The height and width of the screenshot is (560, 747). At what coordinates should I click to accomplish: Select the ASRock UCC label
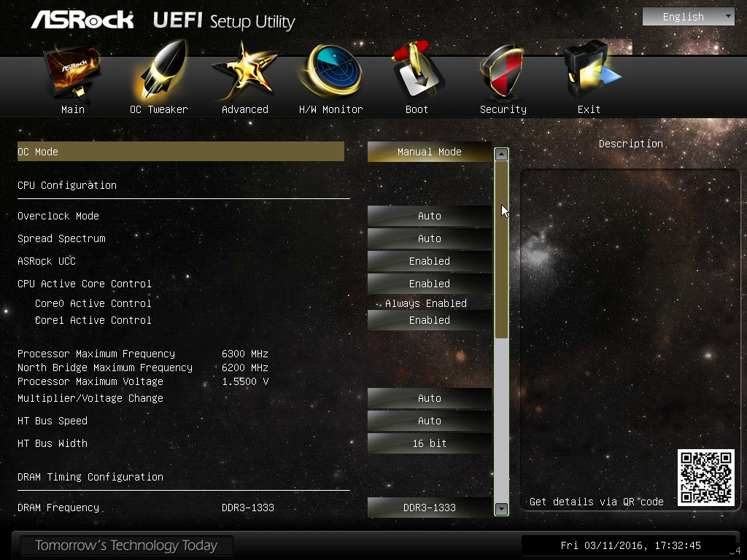click(x=47, y=261)
